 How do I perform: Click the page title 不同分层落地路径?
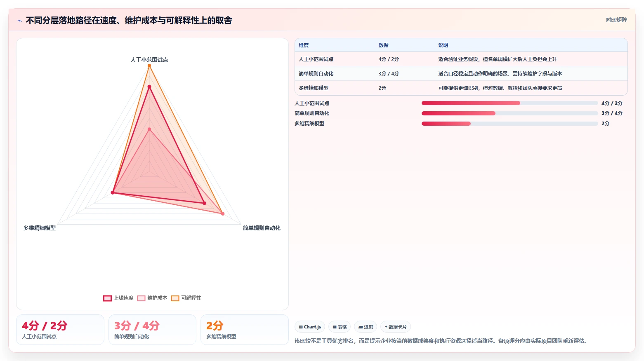point(129,21)
